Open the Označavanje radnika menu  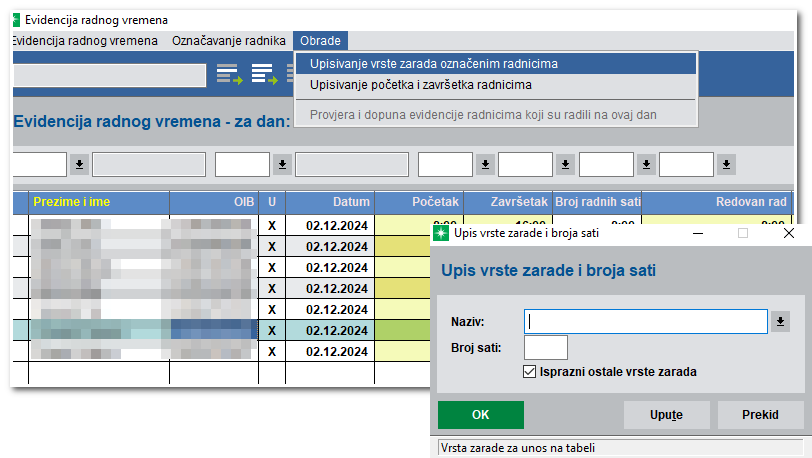coord(228,41)
